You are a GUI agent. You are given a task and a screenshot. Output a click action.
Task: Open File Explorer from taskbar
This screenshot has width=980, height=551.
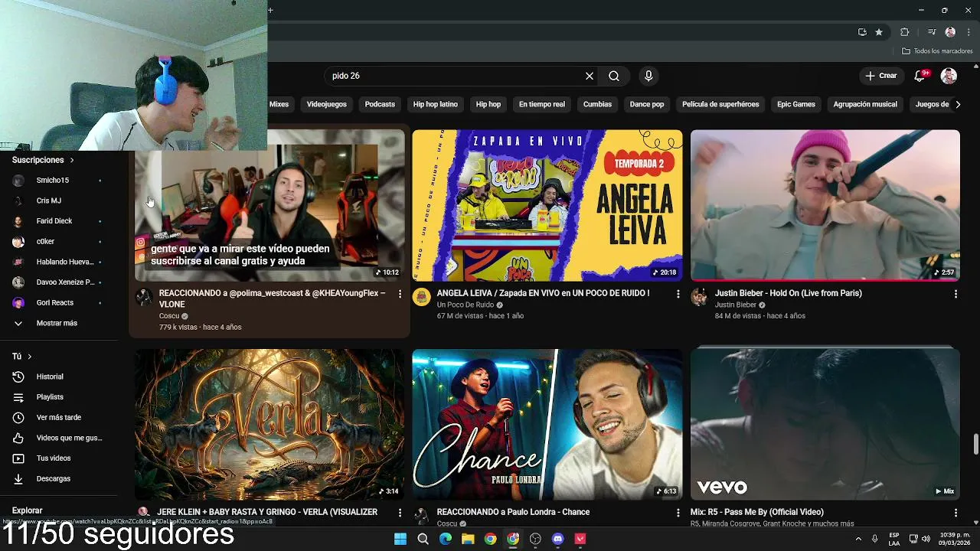coord(468,539)
